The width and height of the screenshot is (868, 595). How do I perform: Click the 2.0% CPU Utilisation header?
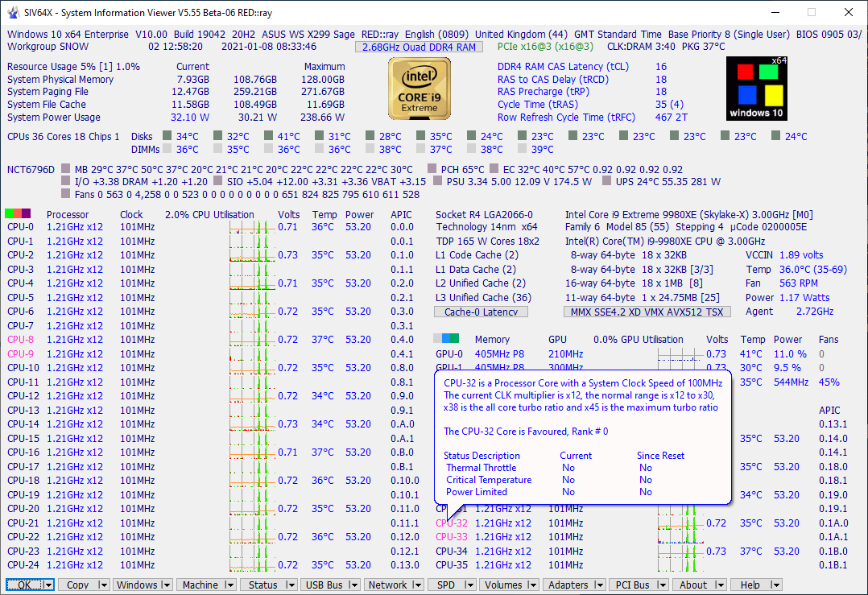(209, 214)
